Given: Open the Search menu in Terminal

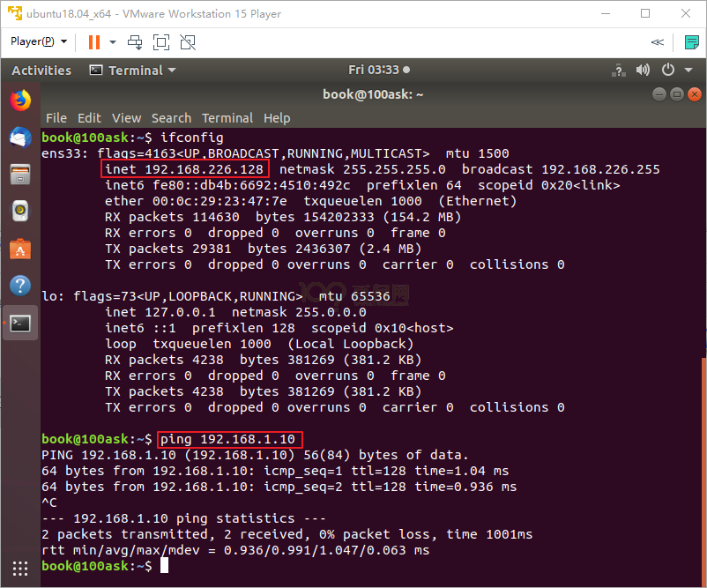Looking at the screenshot, I should [171, 118].
